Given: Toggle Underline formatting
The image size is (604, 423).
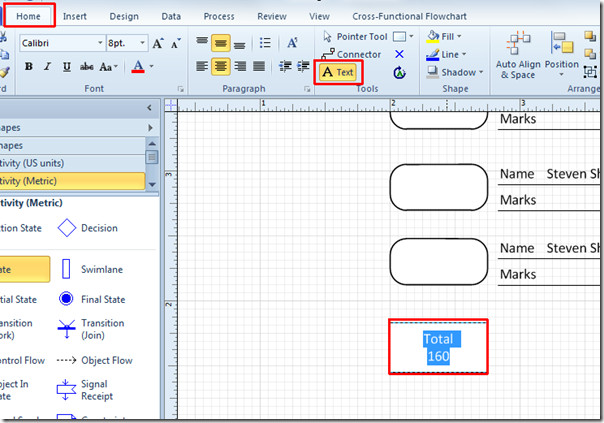Looking at the screenshot, I should (x=67, y=67).
